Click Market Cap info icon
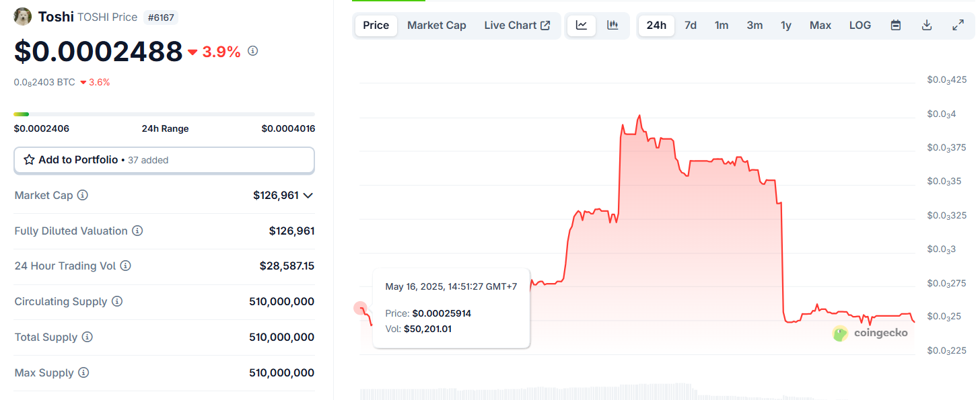Screen dimensions: 980x400 83,196
